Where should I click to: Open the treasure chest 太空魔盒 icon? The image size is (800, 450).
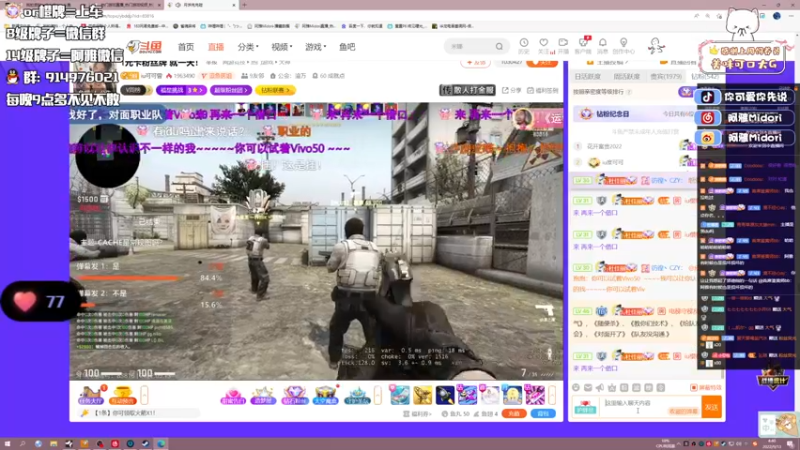tap(325, 395)
